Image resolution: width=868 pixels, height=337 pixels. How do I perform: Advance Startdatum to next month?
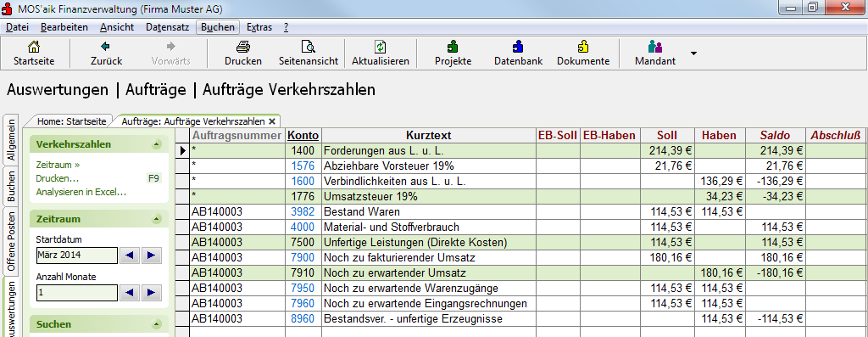tap(151, 256)
